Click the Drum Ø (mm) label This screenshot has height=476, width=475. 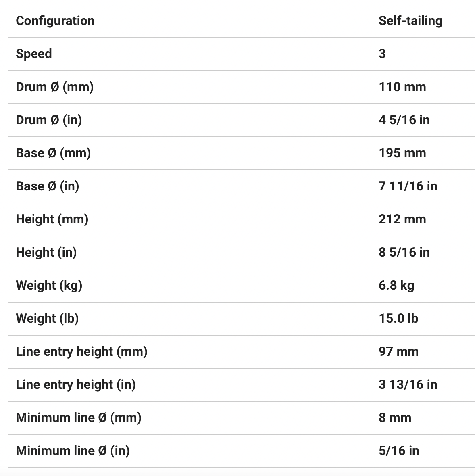(x=54, y=87)
